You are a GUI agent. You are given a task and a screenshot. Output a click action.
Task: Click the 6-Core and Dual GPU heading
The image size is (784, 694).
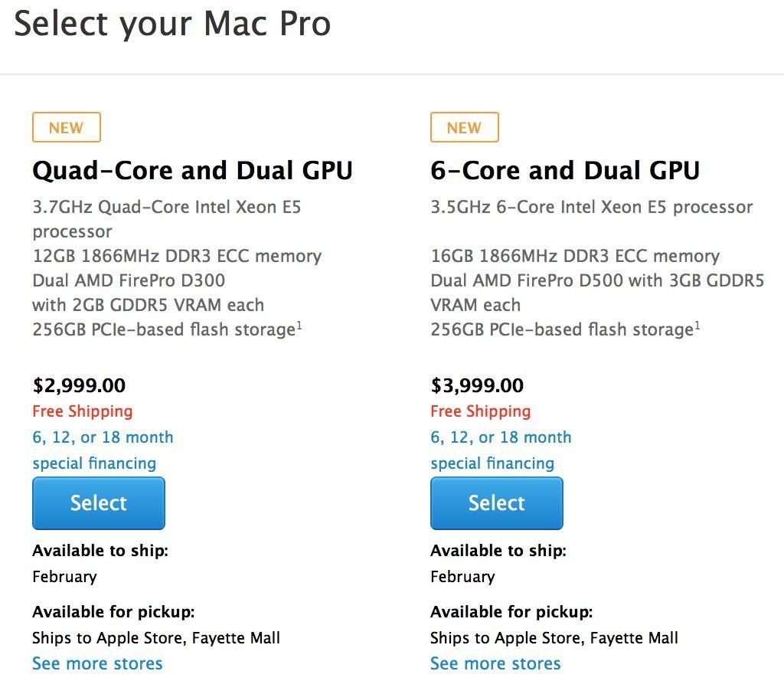[x=565, y=170]
